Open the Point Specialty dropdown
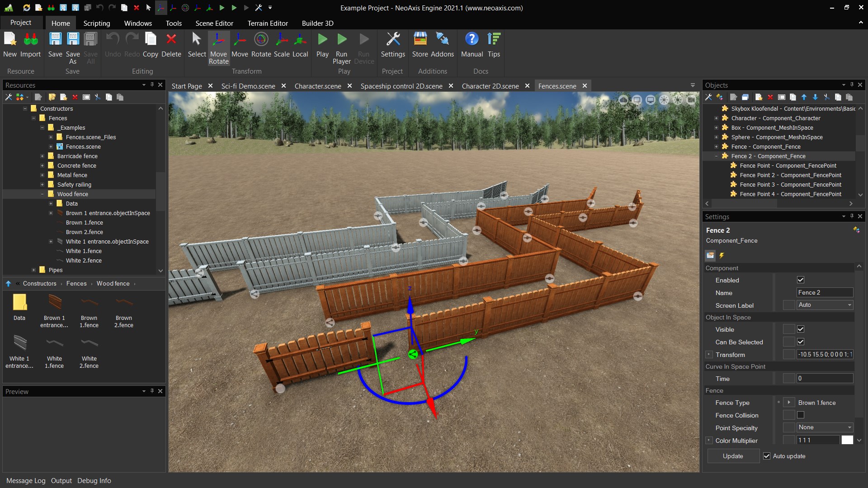The height and width of the screenshot is (488, 868). pyautogui.click(x=825, y=427)
